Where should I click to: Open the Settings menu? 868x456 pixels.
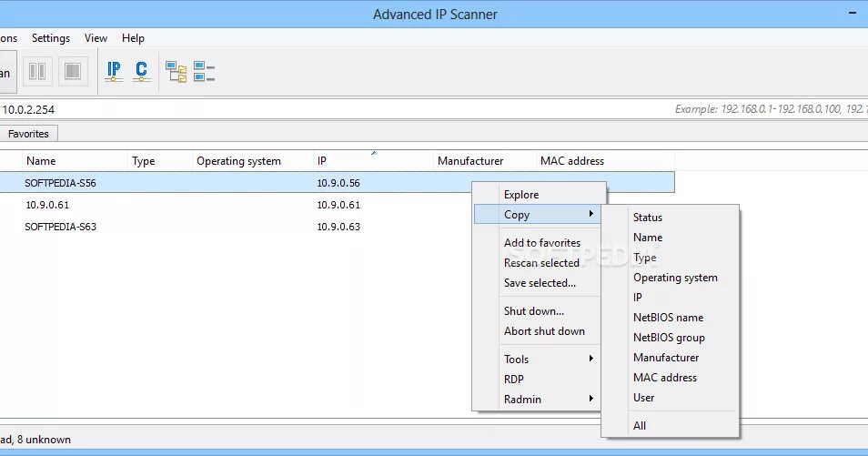(51, 38)
